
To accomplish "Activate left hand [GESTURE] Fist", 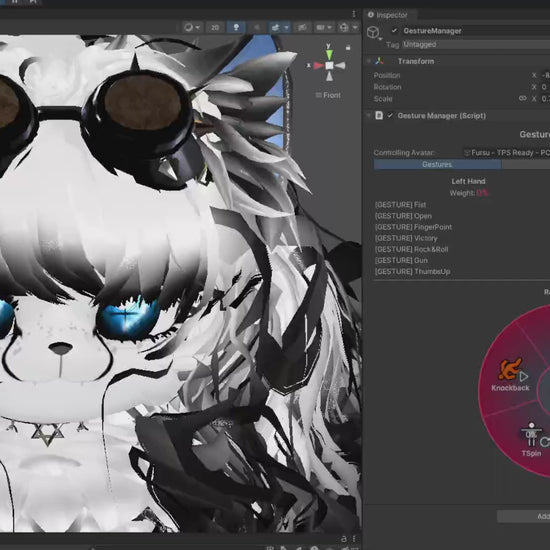I will 400,205.
